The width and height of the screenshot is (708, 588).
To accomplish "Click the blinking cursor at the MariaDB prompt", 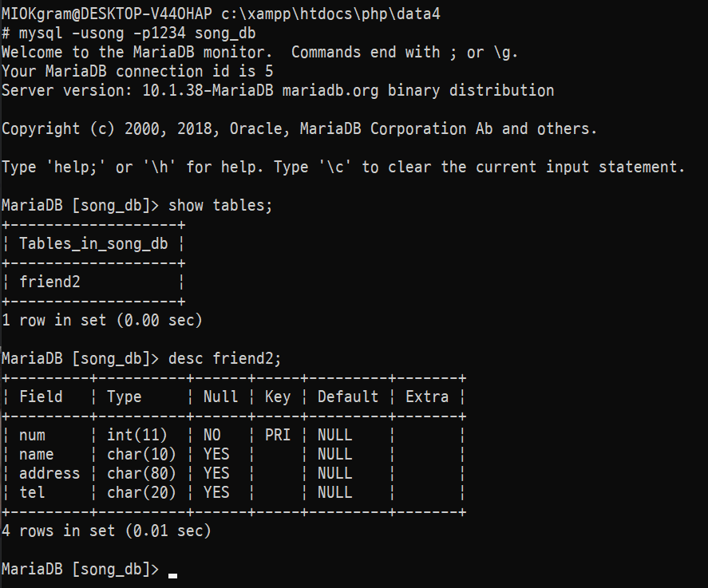I will (172, 571).
